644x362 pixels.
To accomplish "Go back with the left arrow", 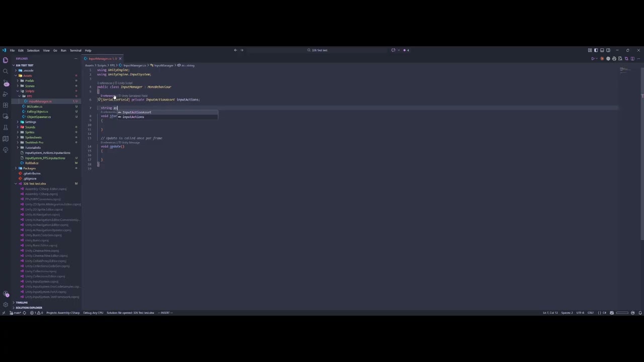I will [x=235, y=50].
